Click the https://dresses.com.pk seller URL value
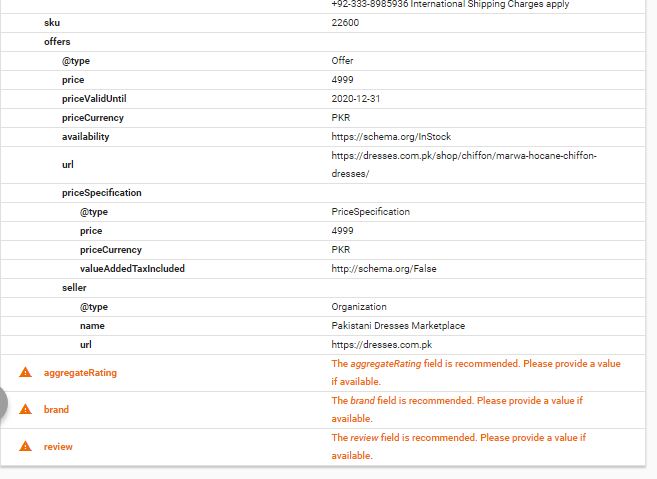 pos(382,344)
